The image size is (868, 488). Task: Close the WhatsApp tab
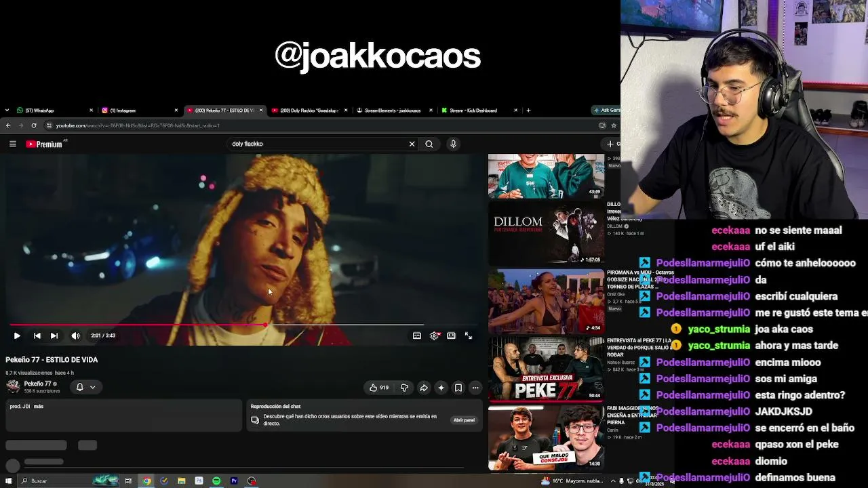[x=92, y=110]
